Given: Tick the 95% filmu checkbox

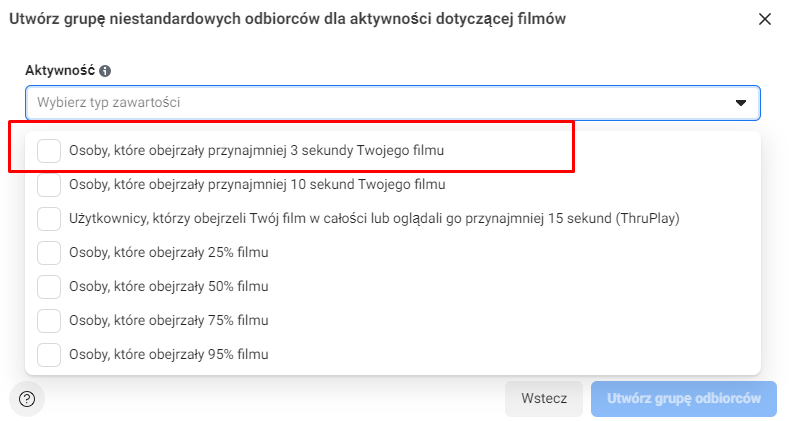Looking at the screenshot, I should (x=49, y=355).
